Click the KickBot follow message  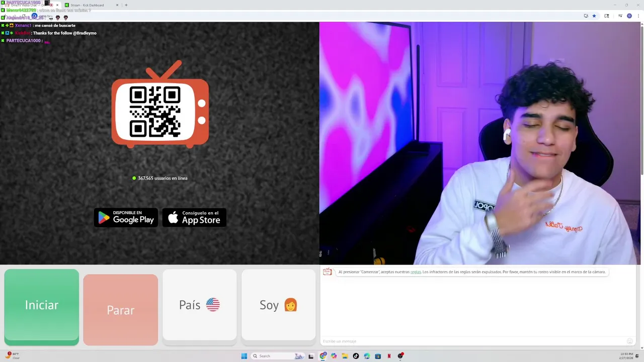49,33
